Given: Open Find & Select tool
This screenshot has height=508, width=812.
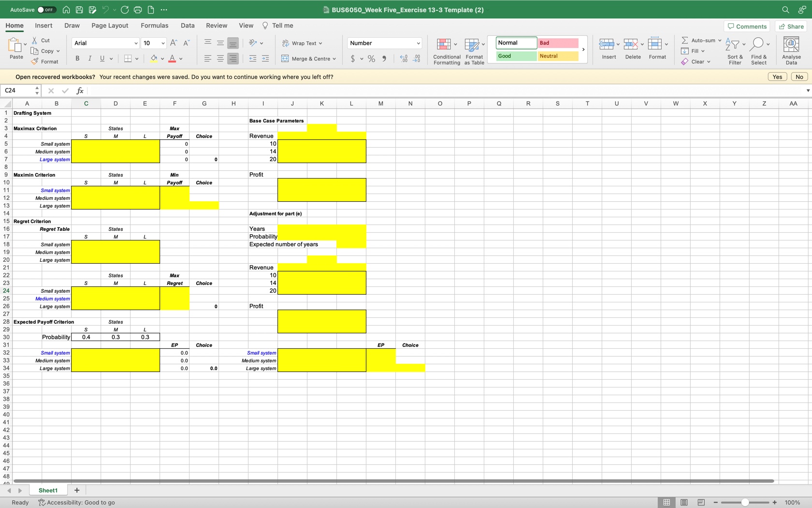Looking at the screenshot, I should pos(759,51).
